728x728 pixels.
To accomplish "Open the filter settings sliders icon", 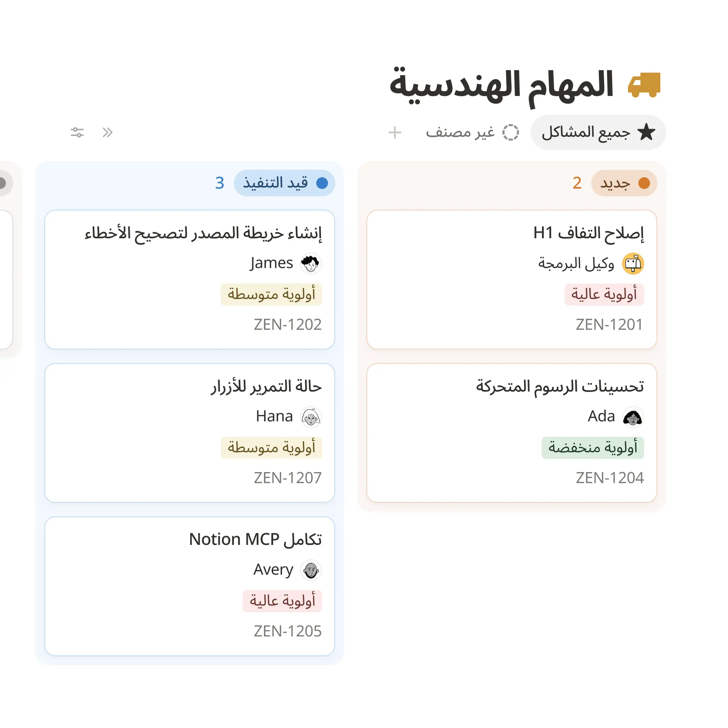I will click(77, 132).
